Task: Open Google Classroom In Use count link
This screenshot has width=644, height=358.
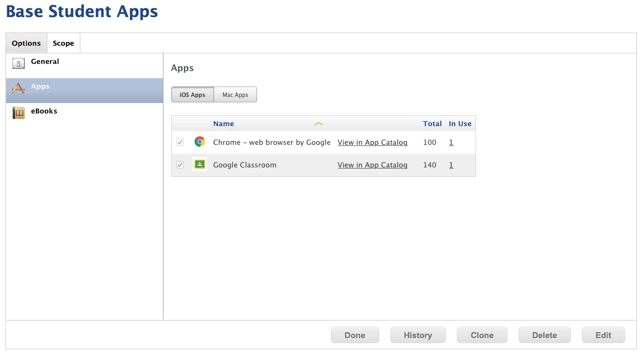Action: [451, 165]
